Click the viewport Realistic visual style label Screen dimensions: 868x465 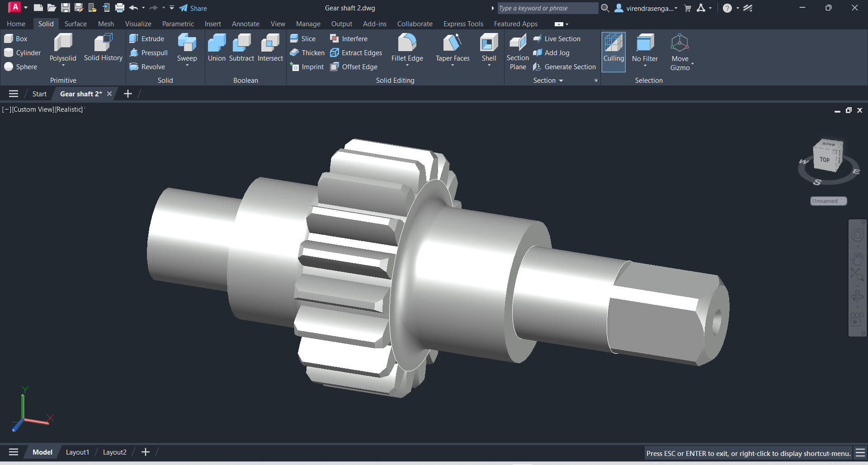(x=69, y=109)
